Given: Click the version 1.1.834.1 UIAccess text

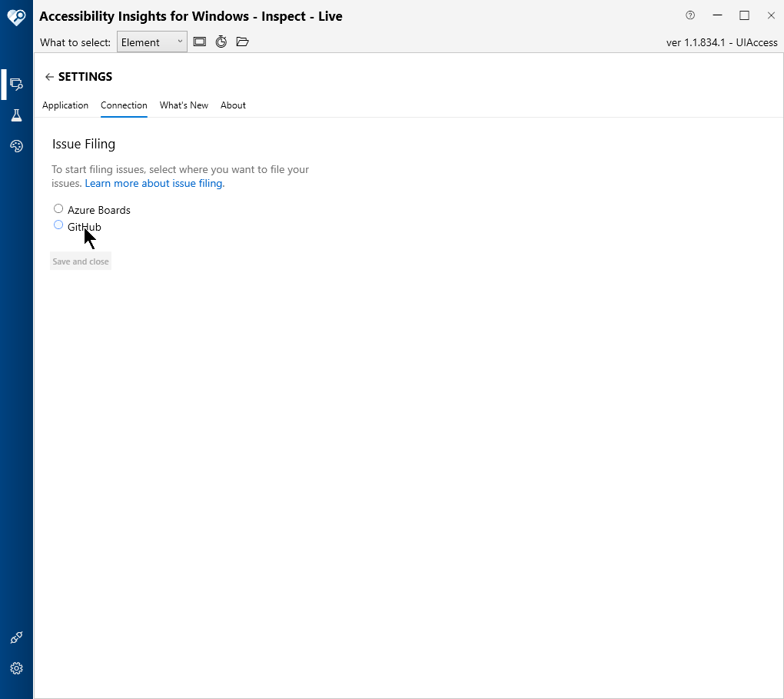Looking at the screenshot, I should [722, 42].
